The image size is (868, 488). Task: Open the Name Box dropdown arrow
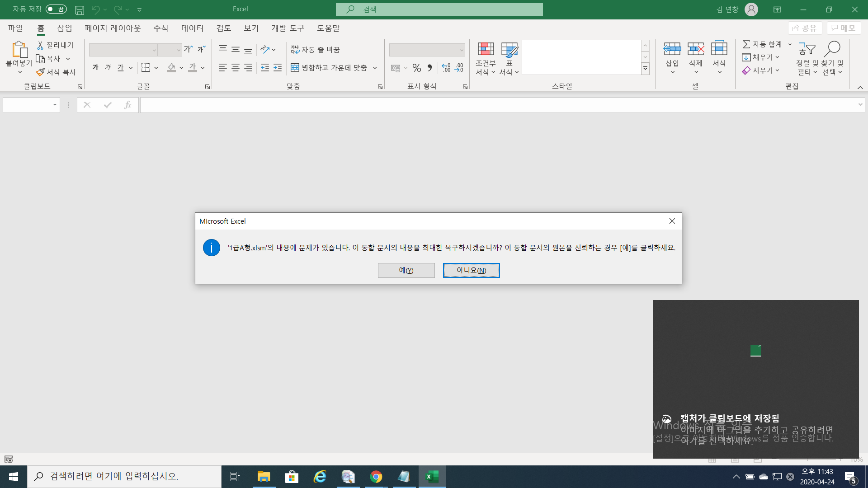click(x=55, y=105)
